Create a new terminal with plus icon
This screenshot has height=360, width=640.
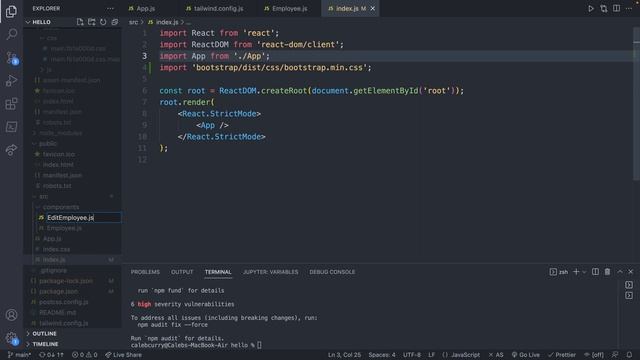[576, 272]
